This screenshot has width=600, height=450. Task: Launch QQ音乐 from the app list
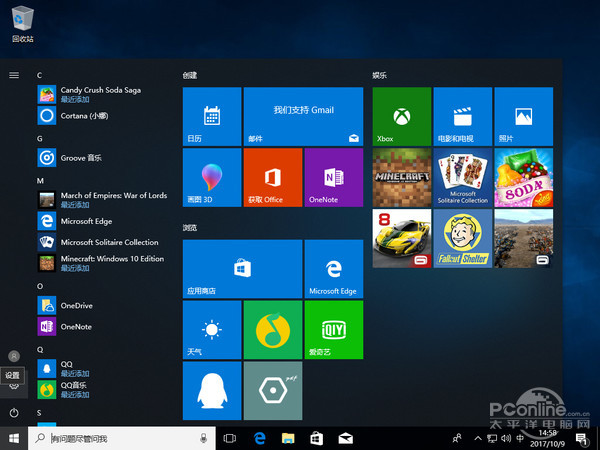tap(102, 390)
